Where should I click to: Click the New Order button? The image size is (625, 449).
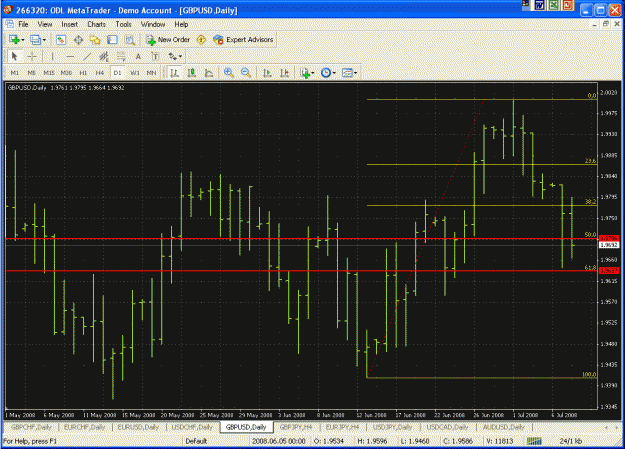tap(168, 39)
